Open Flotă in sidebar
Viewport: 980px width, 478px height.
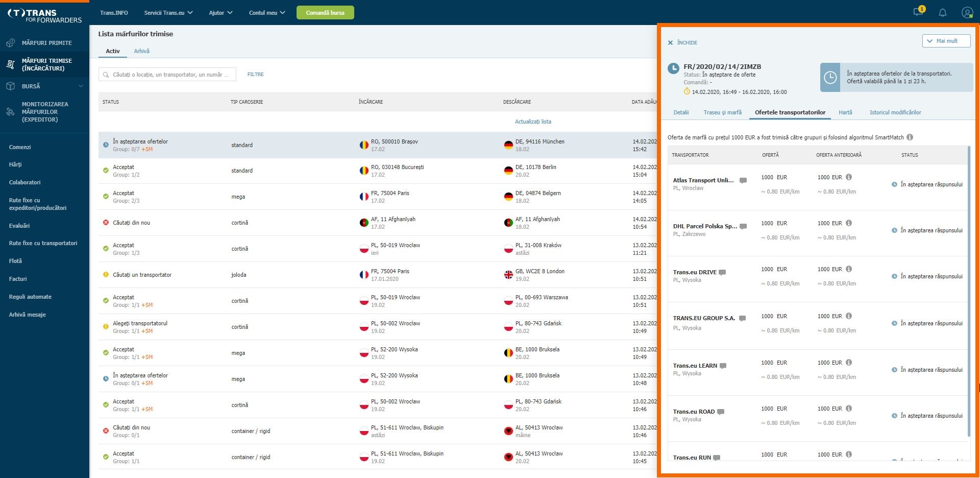click(x=15, y=261)
